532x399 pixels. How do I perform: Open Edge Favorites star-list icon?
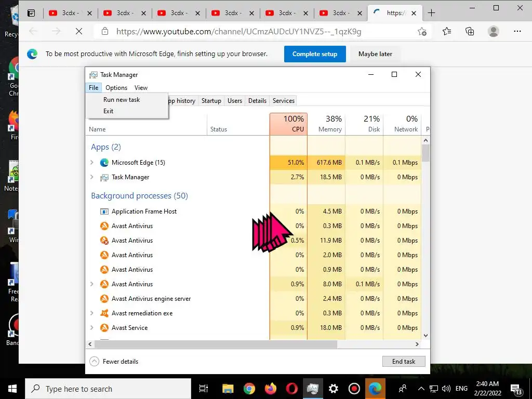pyautogui.click(x=447, y=32)
